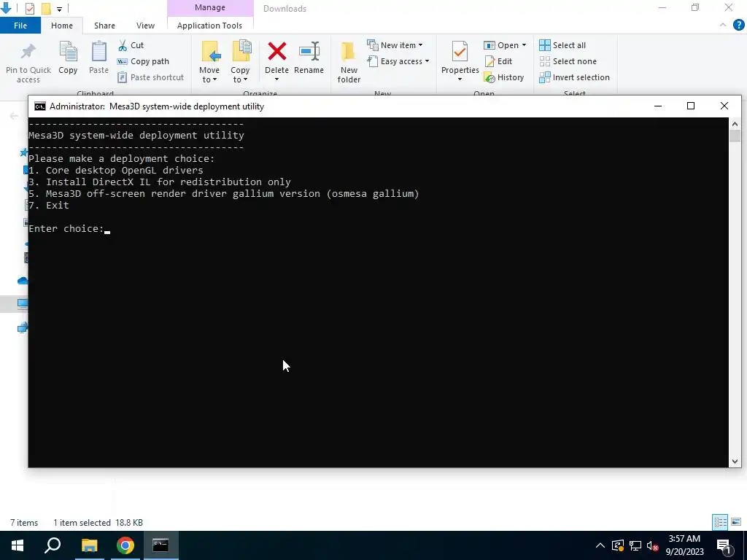Screen dimensions: 747x560
Task: Show file History
Action: [504, 77]
